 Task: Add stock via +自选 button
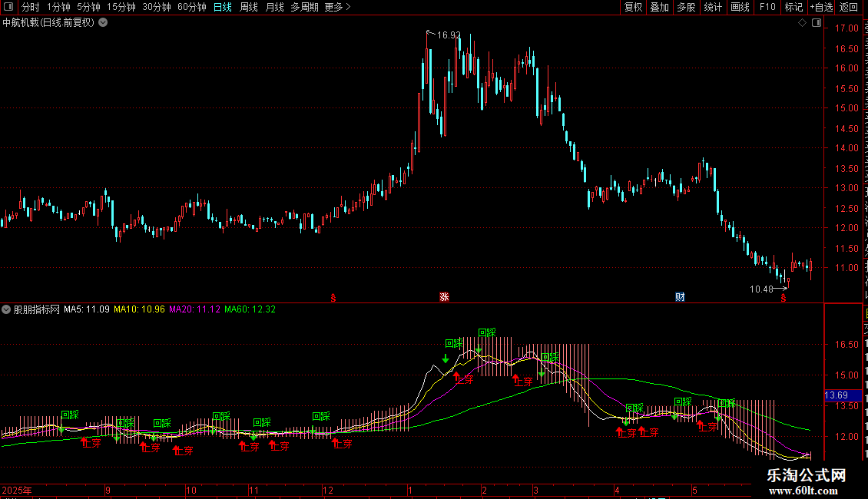821,7
